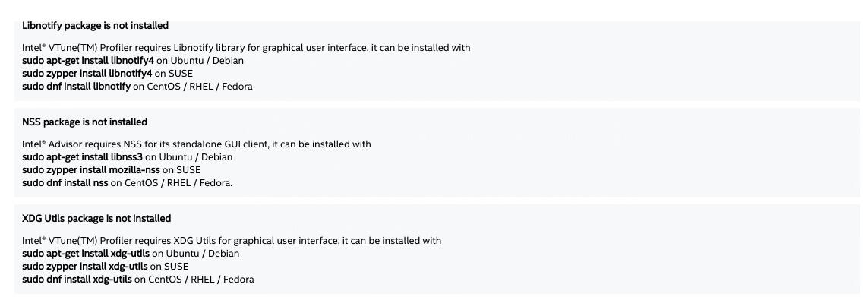Click 'sudo dnf install xdg-utils' command
This screenshot has width=868, height=297.
coord(77,280)
